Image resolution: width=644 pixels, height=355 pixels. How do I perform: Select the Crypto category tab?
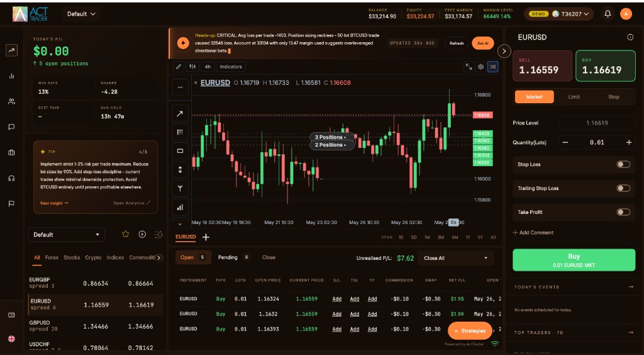coord(93,257)
